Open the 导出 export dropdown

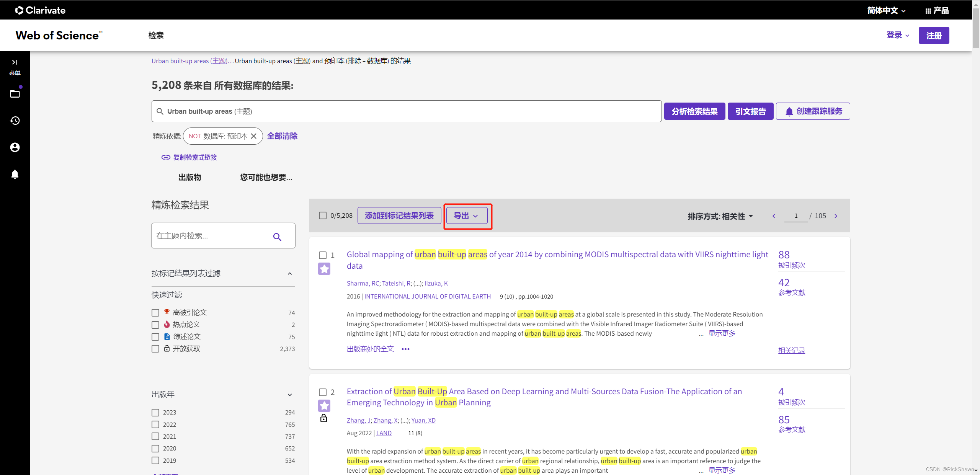click(467, 215)
